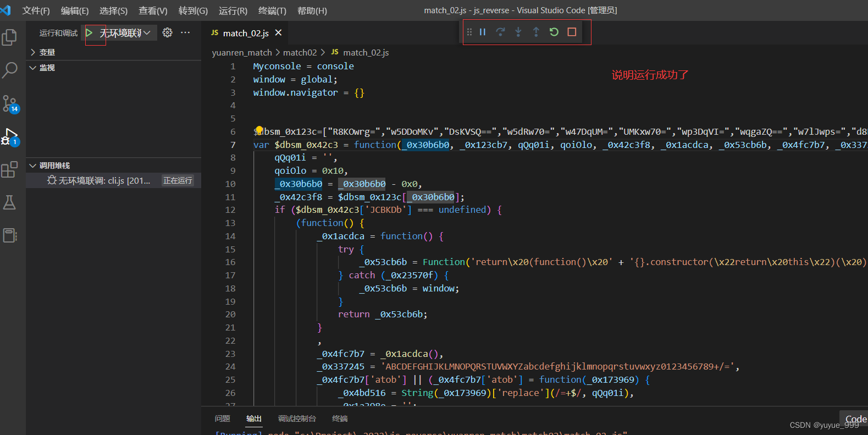Image resolution: width=868 pixels, height=435 pixels.
Task: Grab the debug toolbar drag handle
Action: click(469, 32)
